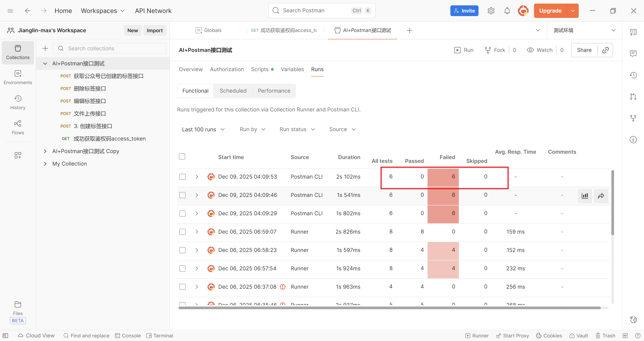This screenshot has width=644, height=341.
Task: Expand the My Collection folder
Action: point(45,164)
